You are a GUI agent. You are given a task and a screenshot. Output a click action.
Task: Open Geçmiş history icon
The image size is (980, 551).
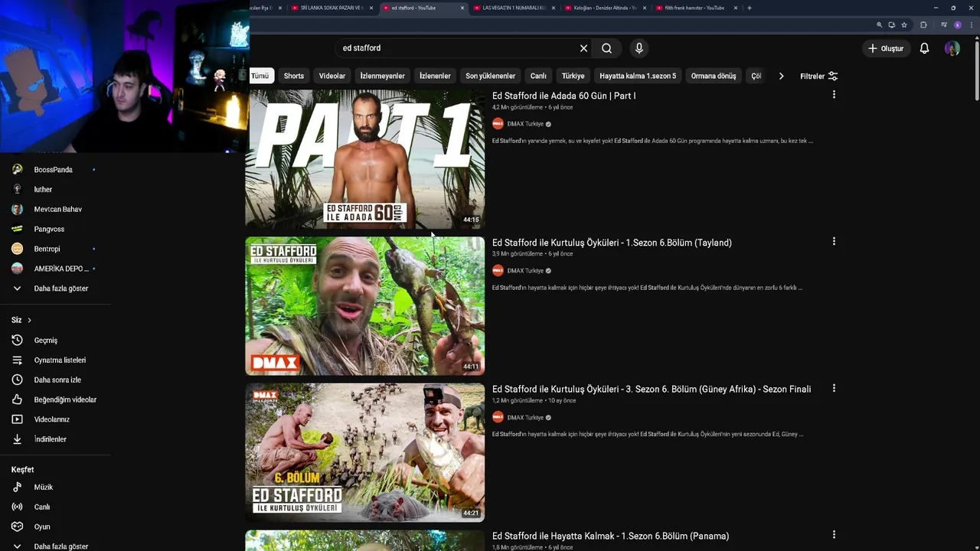pyautogui.click(x=17, y=340)
